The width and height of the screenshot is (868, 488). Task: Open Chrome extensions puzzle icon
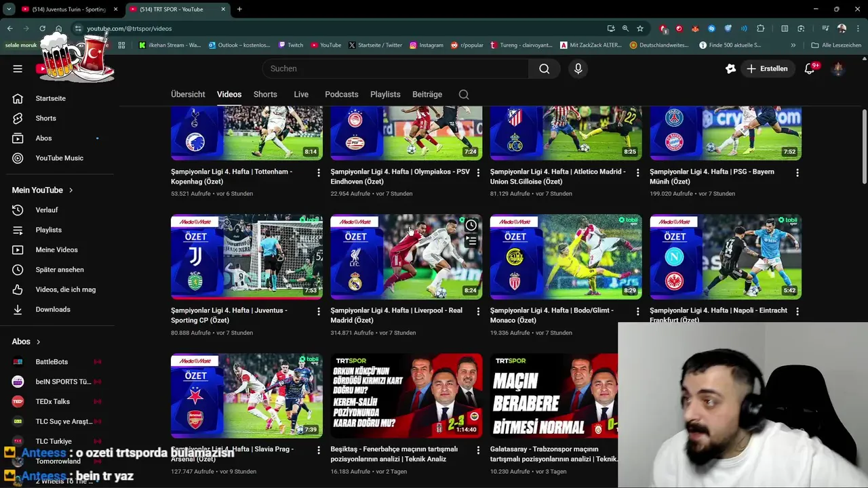click(x=760, y=28)
